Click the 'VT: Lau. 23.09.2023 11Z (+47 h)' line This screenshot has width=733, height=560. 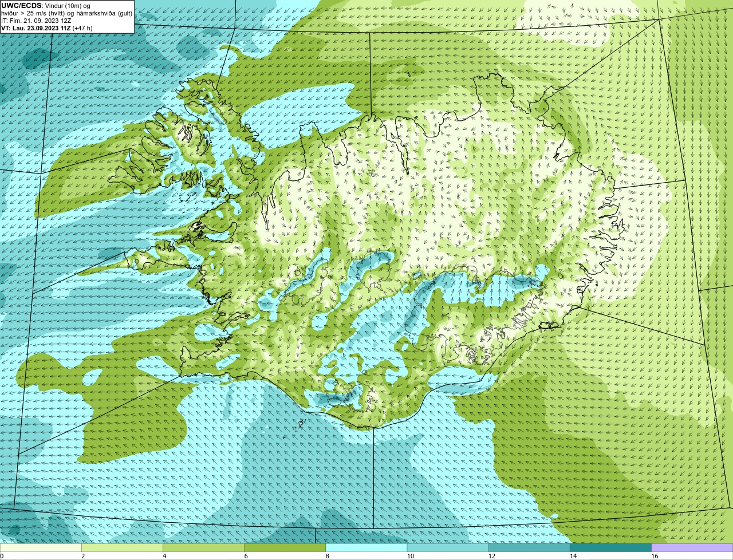point(47,27)
